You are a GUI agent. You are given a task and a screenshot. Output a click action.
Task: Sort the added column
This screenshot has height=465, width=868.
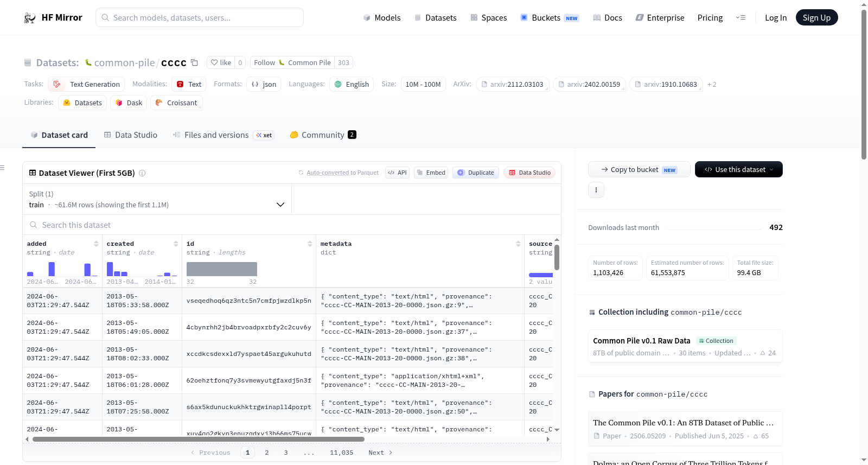[96, 244]
